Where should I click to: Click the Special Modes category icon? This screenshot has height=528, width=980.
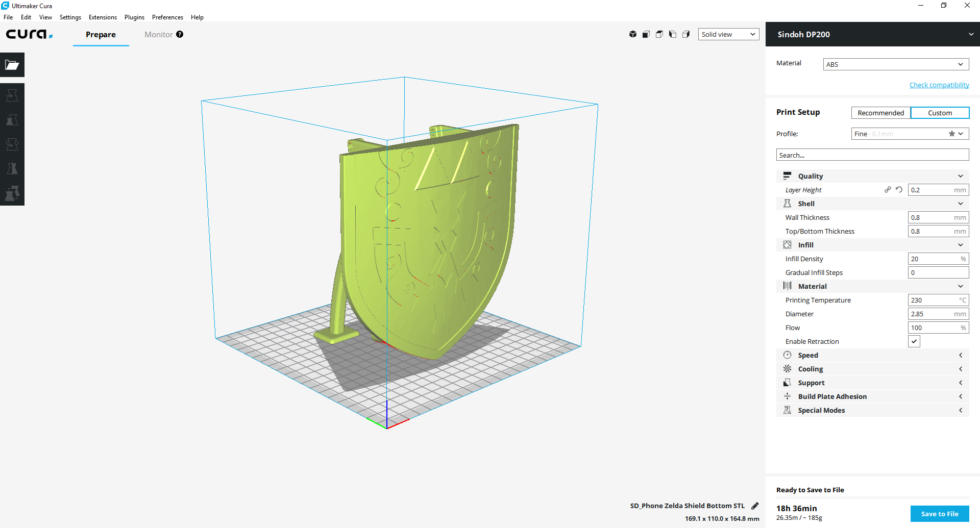(x=787, y=410)
